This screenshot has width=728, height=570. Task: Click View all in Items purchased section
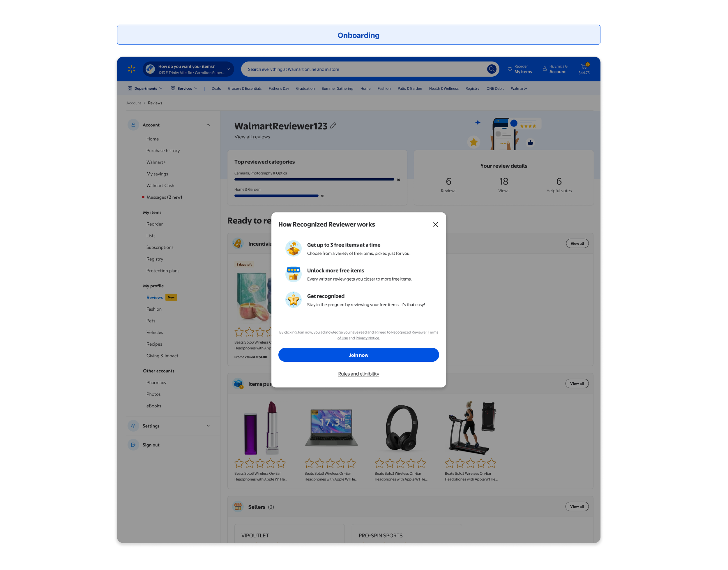577,383
